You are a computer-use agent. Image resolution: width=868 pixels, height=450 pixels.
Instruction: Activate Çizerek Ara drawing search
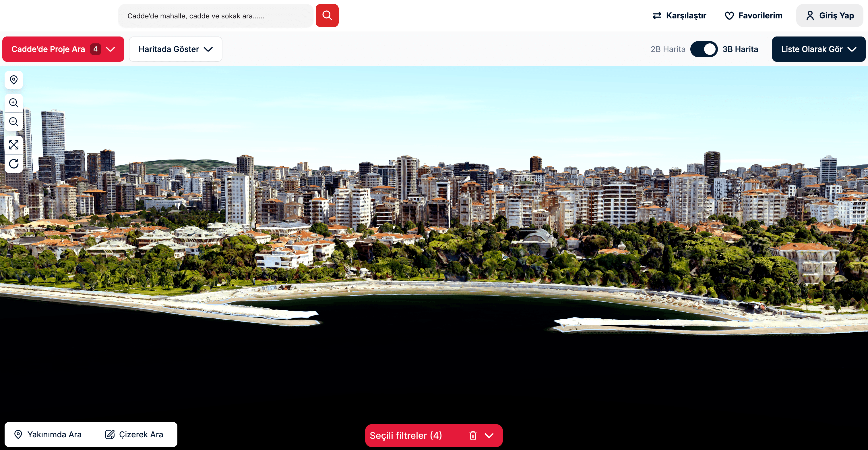[134, 434]
